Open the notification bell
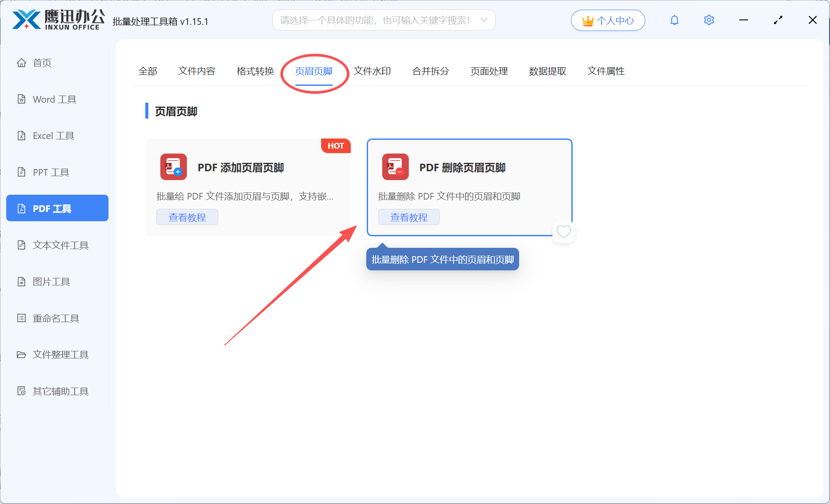 pyautogui.click(x=675, y=20)
